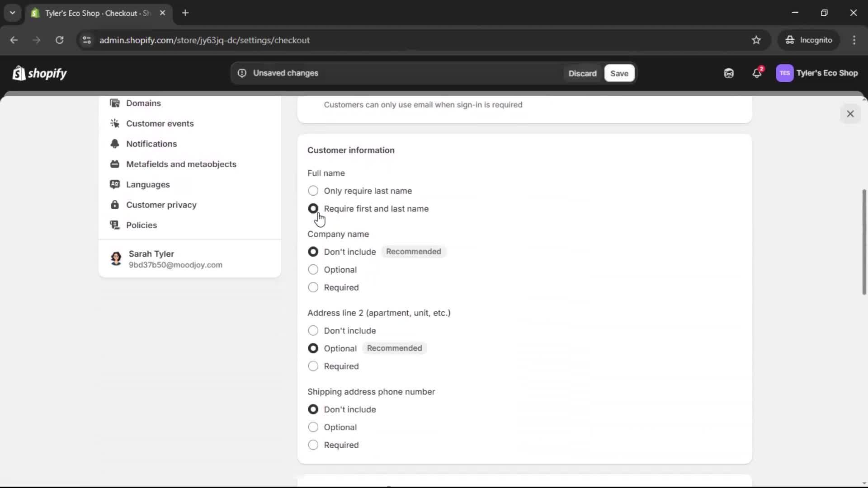Open the tab search dropdown
The width and height of the screenshot is (868, 488).
(12, 13)
